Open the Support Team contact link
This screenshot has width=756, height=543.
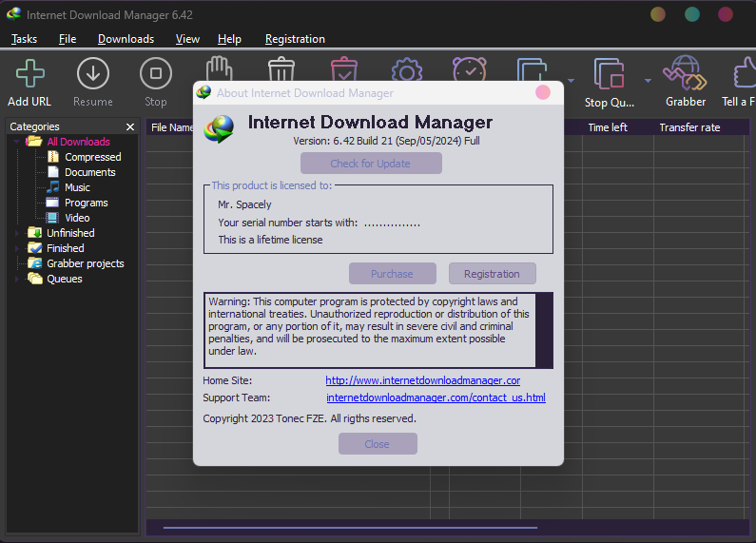pyautogui.click(x=436, y=398)
